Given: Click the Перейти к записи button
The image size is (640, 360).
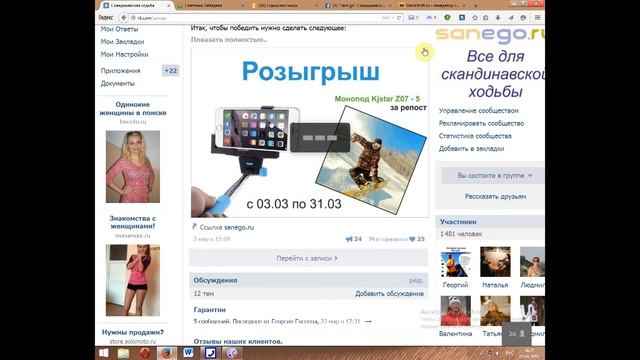Looking at the screenshot, I should [308, 258].
